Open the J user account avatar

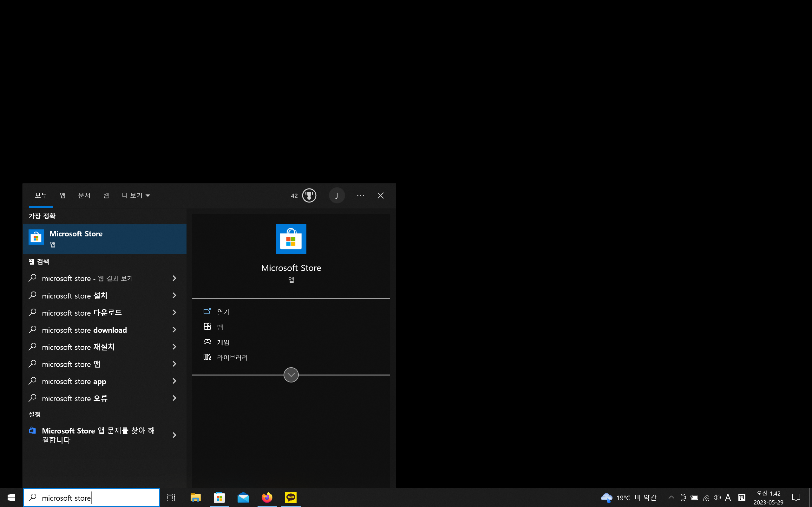[337, 196]
